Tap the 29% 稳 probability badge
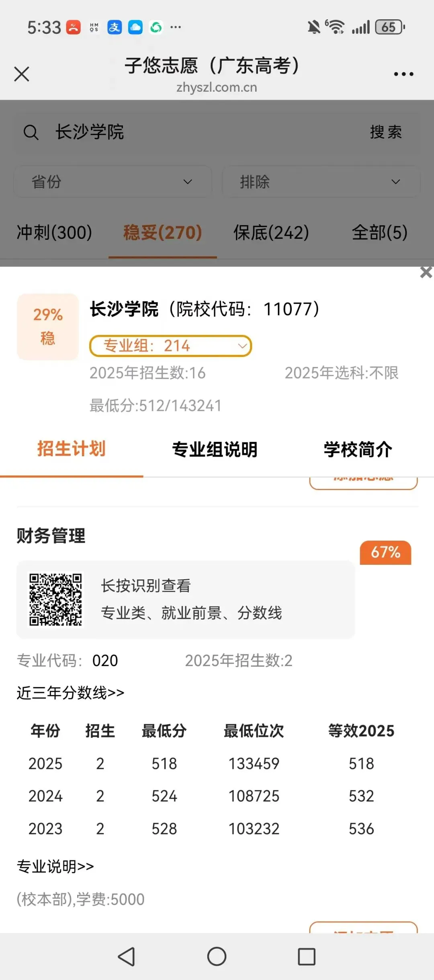434x980 pixels. (48, 326)
